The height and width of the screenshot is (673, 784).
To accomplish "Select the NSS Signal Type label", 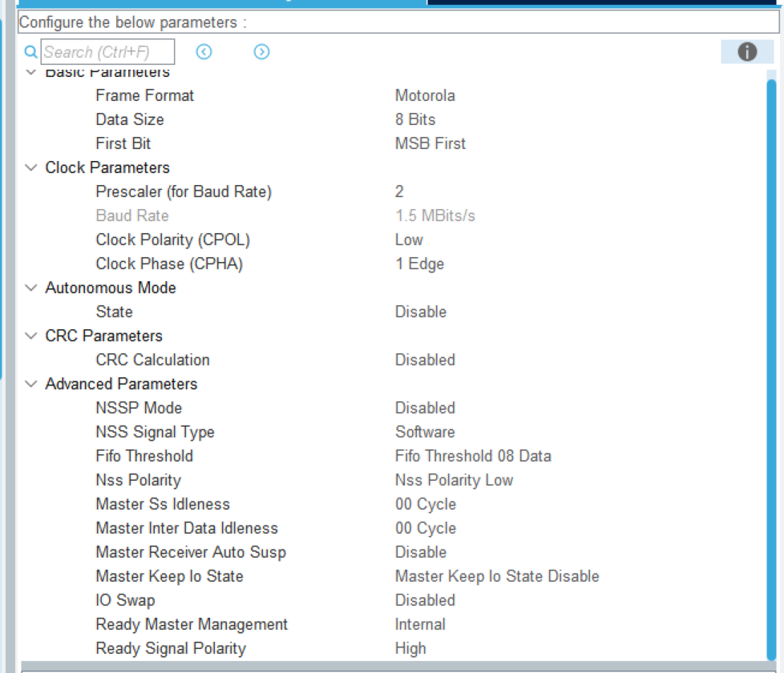I will coord(155,432).
